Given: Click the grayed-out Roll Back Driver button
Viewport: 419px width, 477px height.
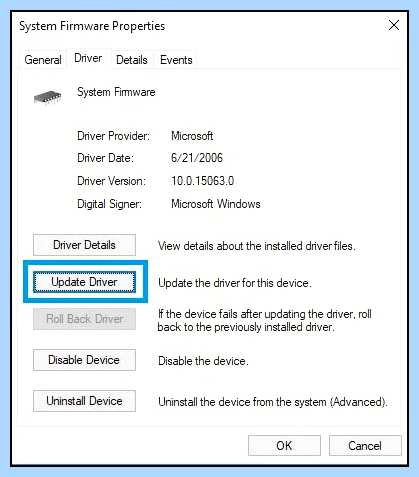Looking at the screenshot, I should coord(84,319).
